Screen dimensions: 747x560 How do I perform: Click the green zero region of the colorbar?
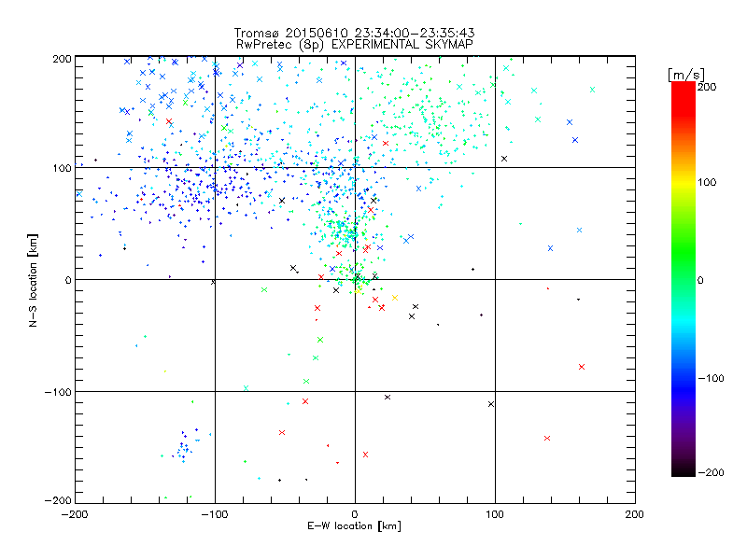click(x=684, y=279)
